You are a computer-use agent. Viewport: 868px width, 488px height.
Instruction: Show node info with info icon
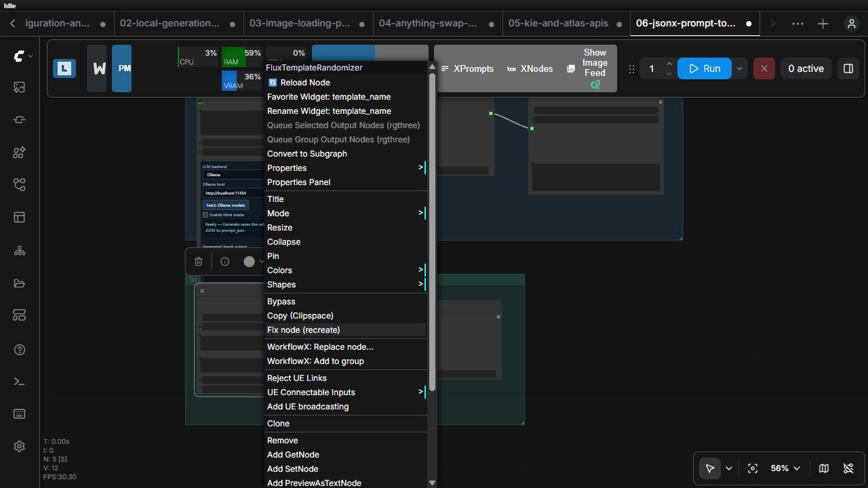pos(225,262)
